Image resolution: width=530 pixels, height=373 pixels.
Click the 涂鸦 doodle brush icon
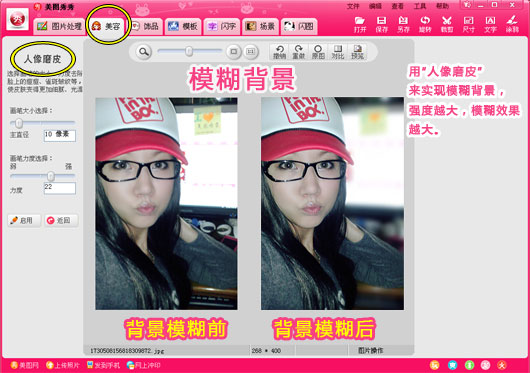[x=512, y=24]
